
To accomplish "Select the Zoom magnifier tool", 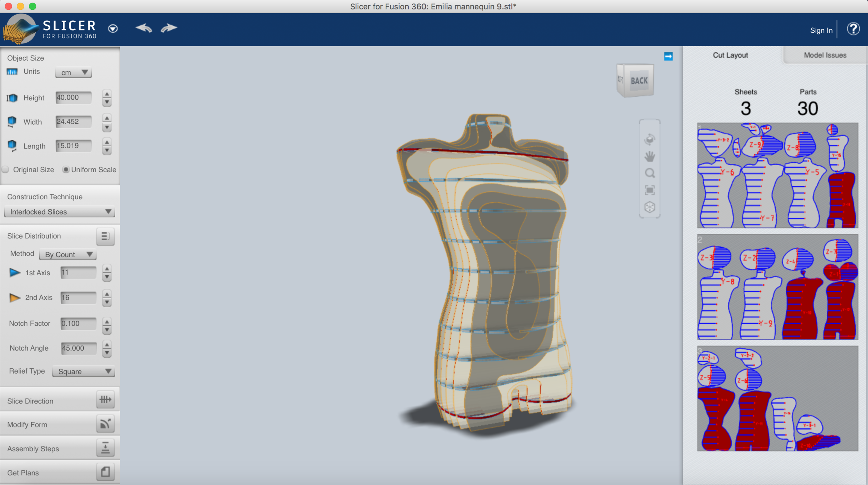I will 650,173.
